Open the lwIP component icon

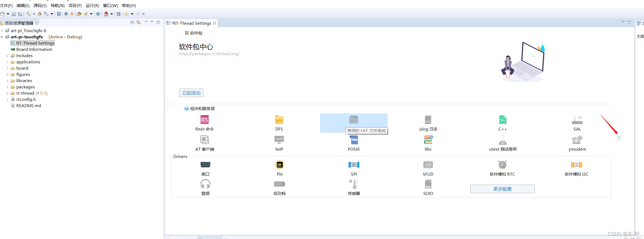279,140
